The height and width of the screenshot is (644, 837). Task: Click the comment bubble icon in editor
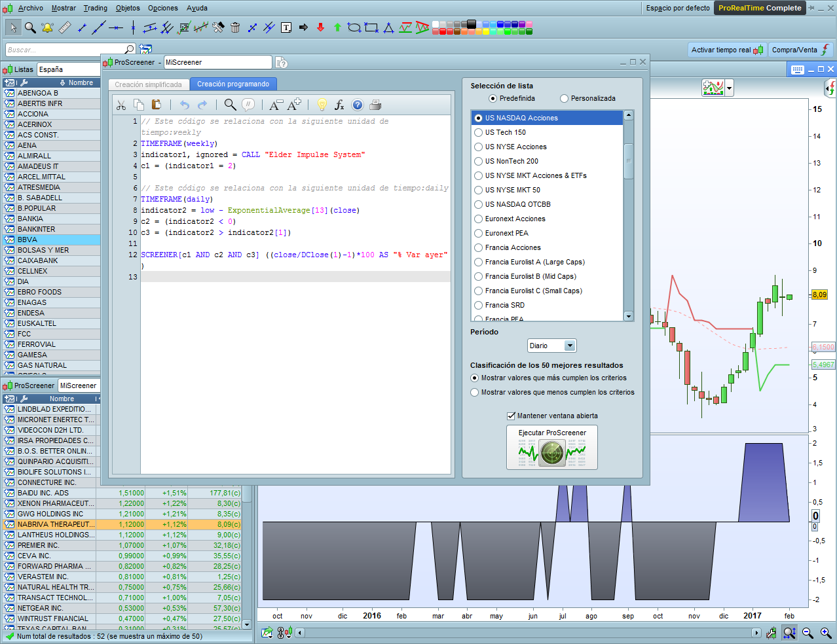click(248, 105)
